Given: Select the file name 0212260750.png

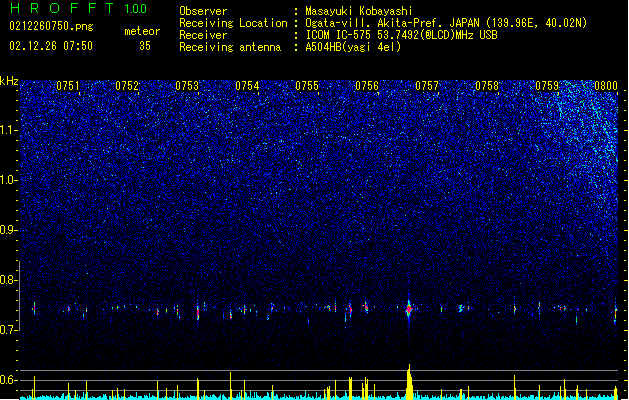Looking at the screenshot, I should point(51,27).
